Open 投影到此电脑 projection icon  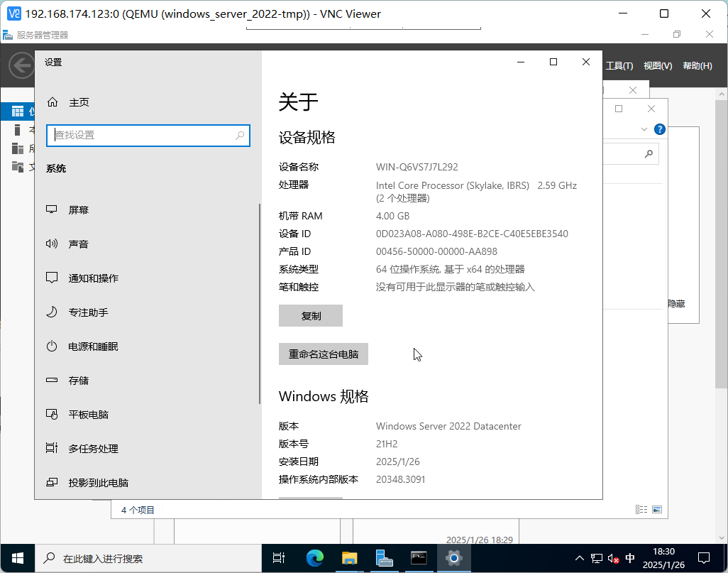click(52, 482)
